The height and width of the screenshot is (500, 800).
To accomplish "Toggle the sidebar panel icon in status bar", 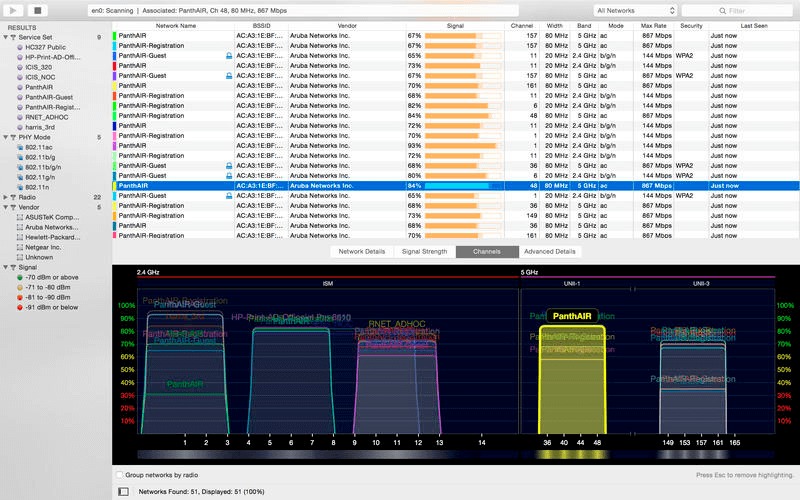I will point(124,491).
